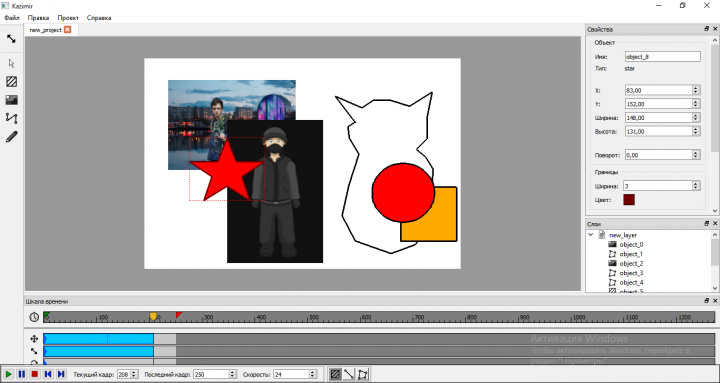Click the Последний кадр spinner arrows

pos(232,374)
